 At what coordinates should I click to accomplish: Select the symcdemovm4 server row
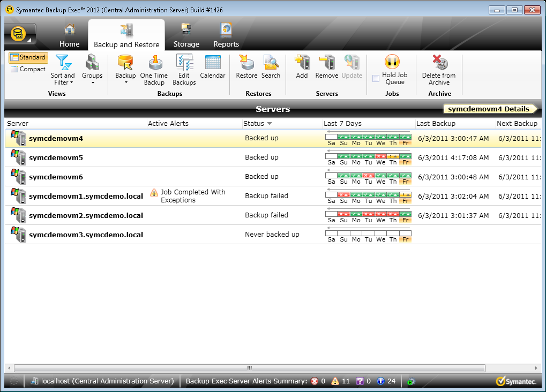(x=273, y=138)
